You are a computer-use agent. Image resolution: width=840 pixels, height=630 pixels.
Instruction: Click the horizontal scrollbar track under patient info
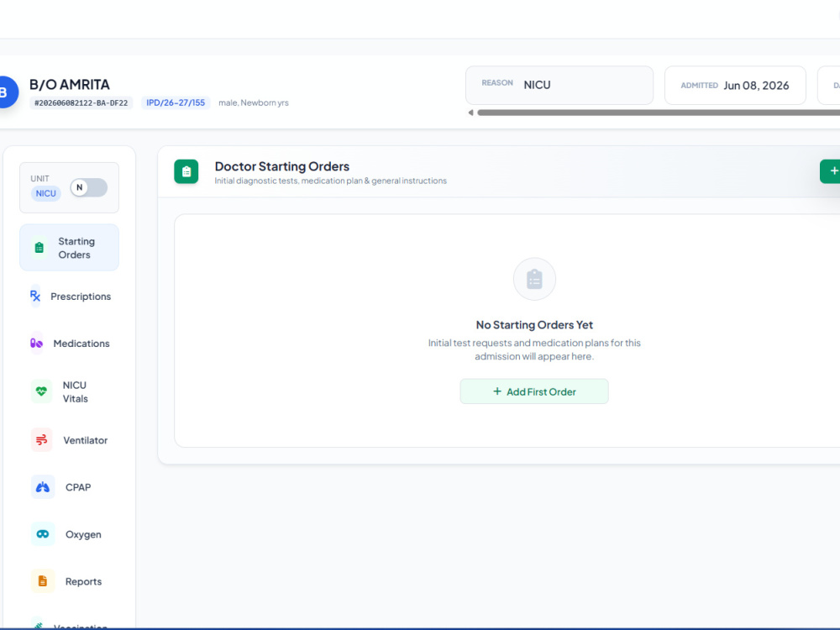[659, 113]
